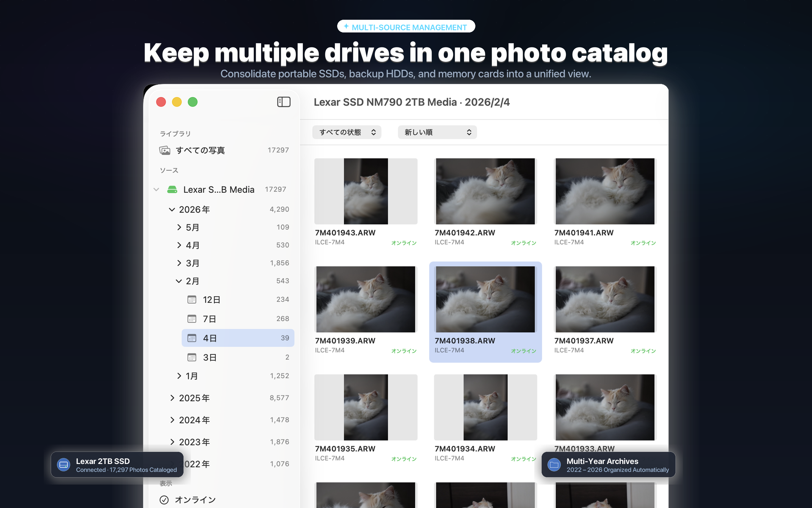
Task: Click the オンライン status under 7M401937.ARW
Action: click(643, 351)
